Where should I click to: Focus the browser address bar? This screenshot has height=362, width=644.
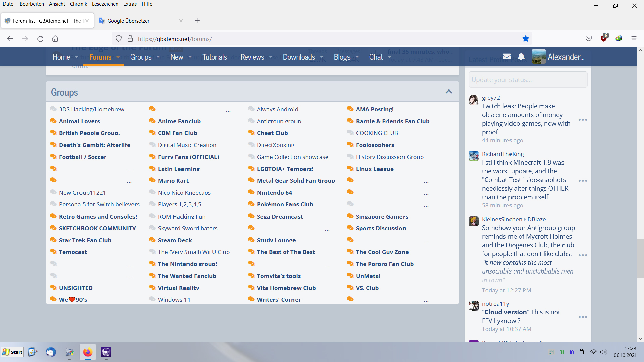(322, 39)
